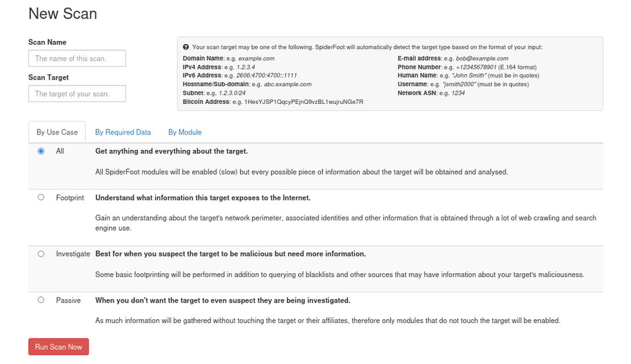
Task: Click the Investigate text label
Action: (73, 254)
